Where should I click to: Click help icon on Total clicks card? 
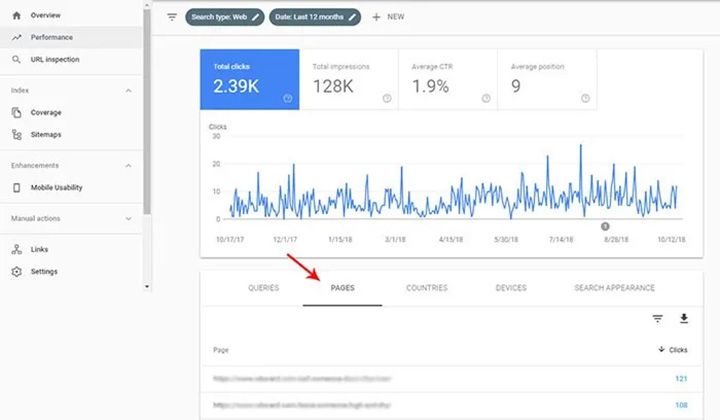(x=288, y=98)
